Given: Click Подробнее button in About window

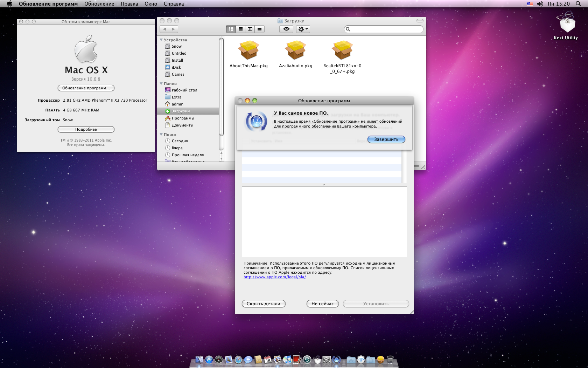Looking at the screenshot, I should point(86,129).
